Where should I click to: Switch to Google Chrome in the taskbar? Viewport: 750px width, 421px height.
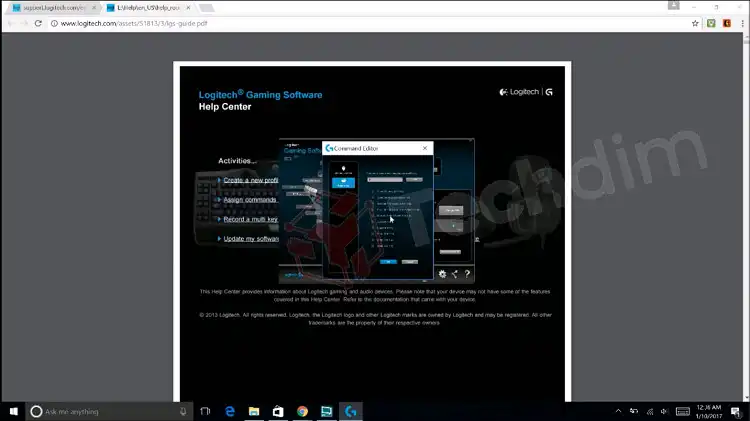(302, 411)
